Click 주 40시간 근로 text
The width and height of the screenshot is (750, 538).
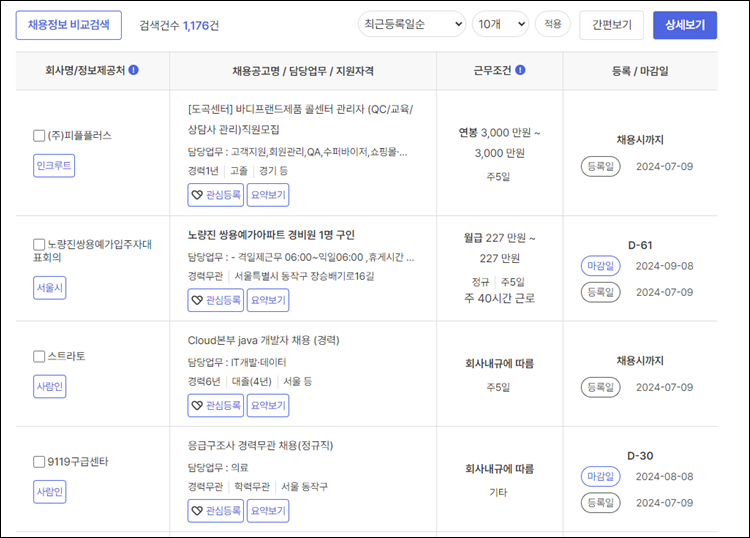[499, 298]
